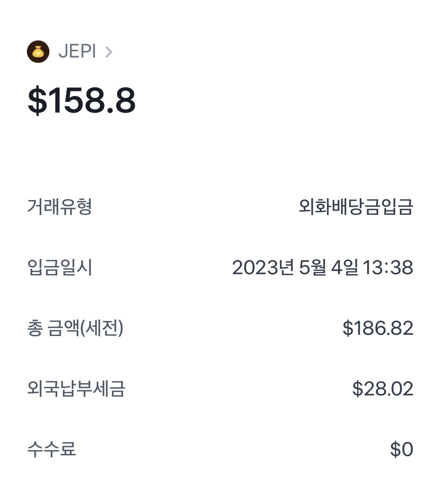The width and height of the screenshot is (441, 504).
Task: Select the 수수료 fee label
Action: pos(52,449)
